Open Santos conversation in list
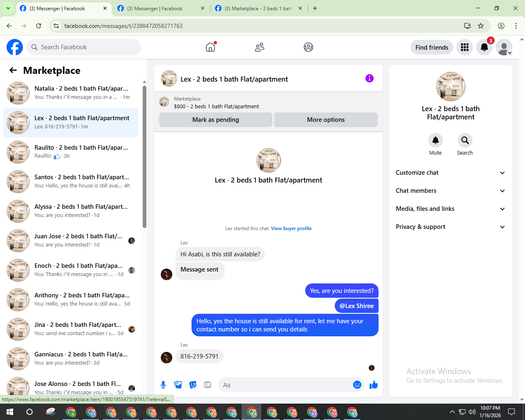The width and height of the screenshot is (525, 420). [x=71, y=182]
